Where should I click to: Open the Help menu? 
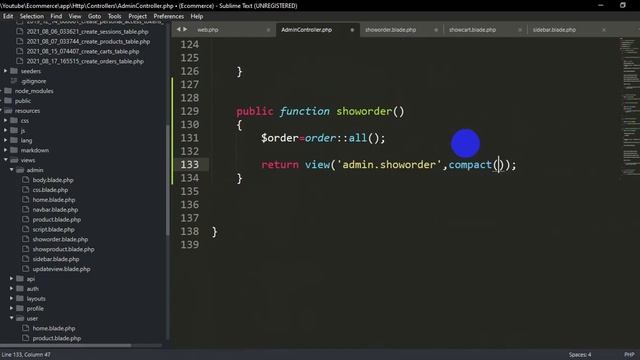coord(197,16)
